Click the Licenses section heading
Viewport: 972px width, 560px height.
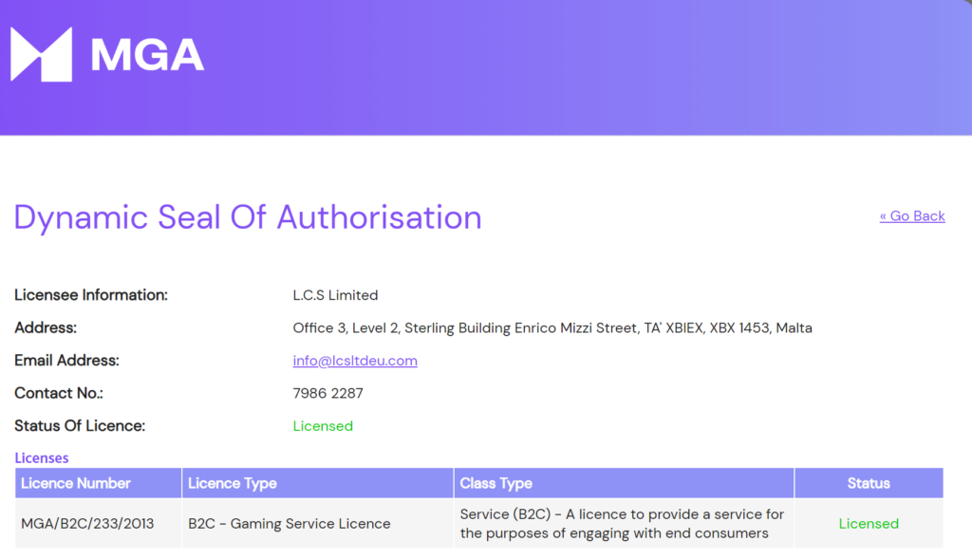[x=42, y=457]
